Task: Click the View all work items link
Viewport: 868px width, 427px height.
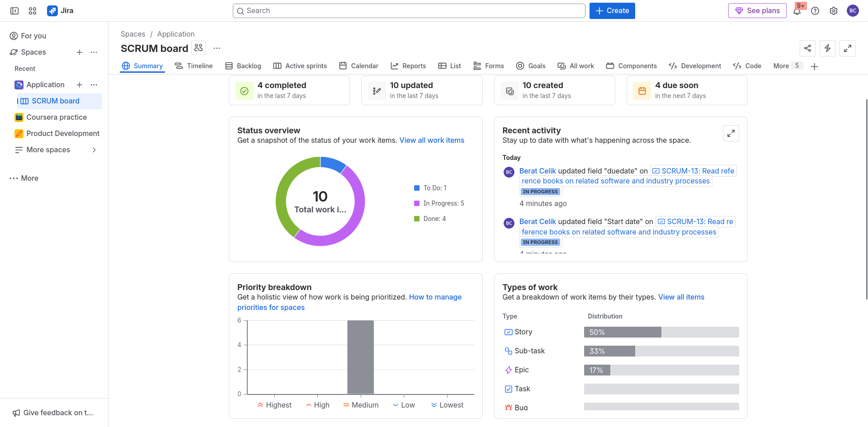Action: pos(432,141)
